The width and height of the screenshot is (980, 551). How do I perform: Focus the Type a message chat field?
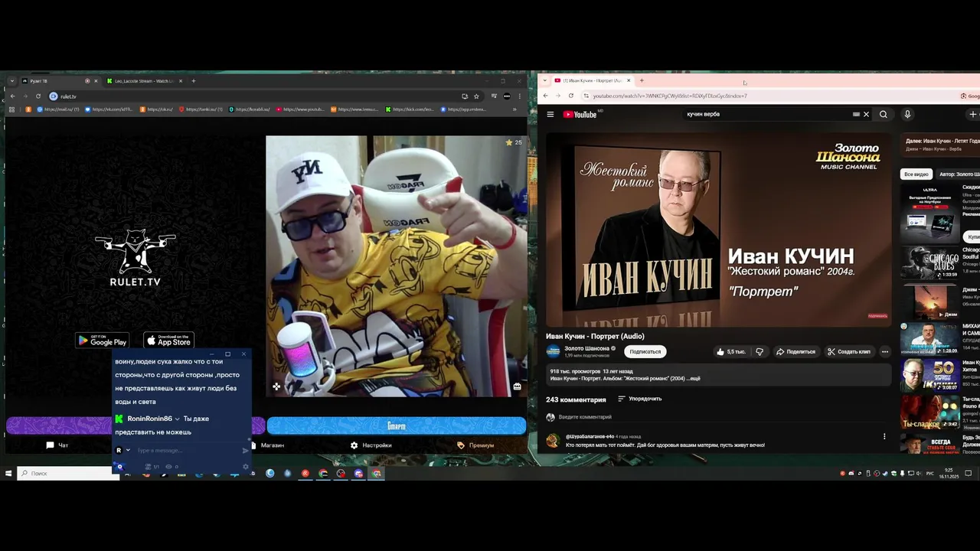point(186,451)
